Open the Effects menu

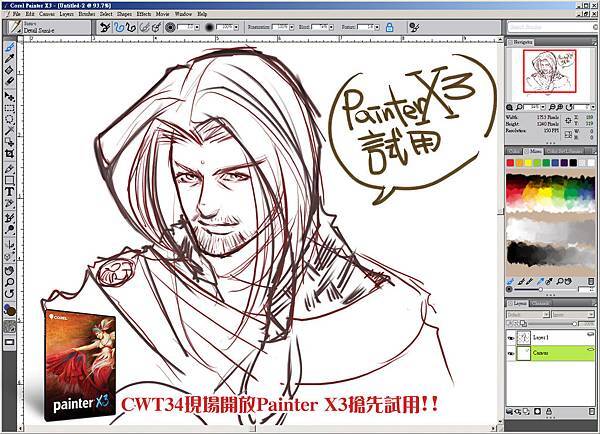click(x=143, y=14)
